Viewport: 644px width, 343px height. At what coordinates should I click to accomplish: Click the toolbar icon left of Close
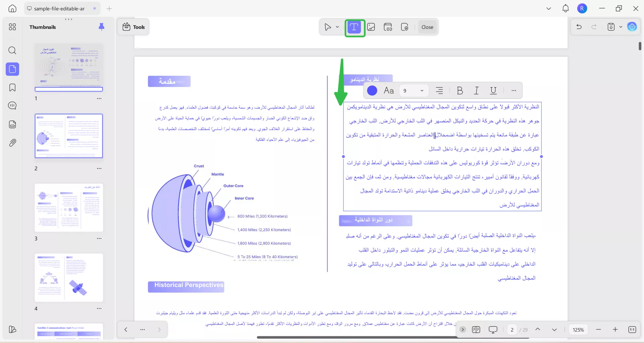point(405,27)
